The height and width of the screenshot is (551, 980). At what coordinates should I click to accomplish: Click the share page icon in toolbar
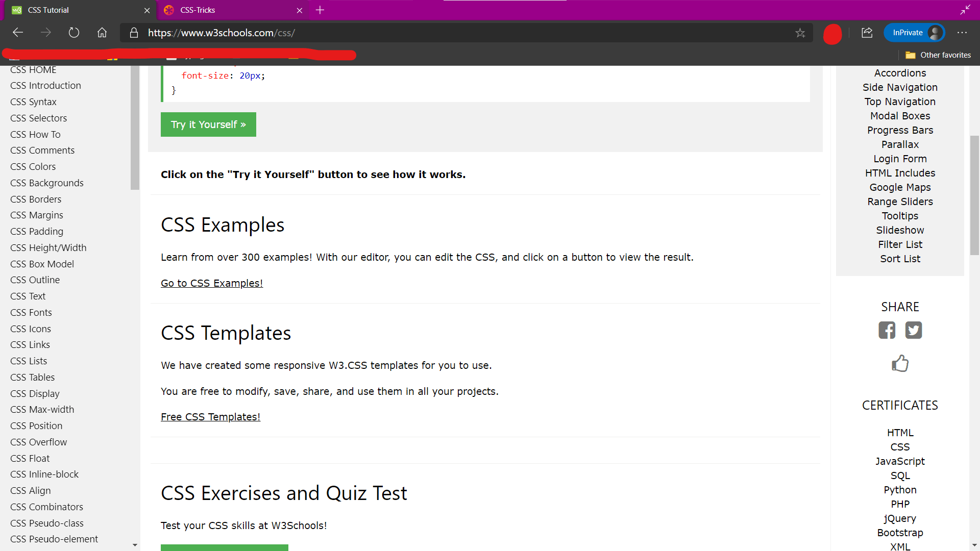coord(867,33)
